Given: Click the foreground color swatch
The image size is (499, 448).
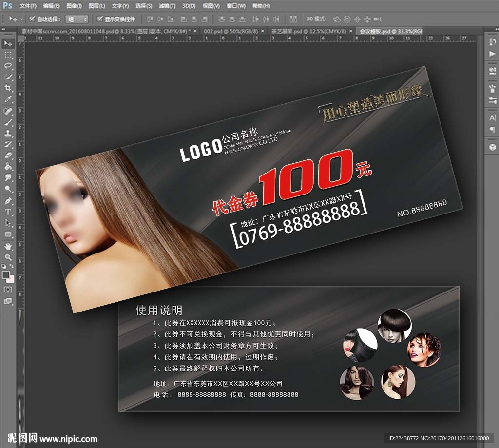Looking at the screenshot, I should pyautogui.click(x=6, y=274).
